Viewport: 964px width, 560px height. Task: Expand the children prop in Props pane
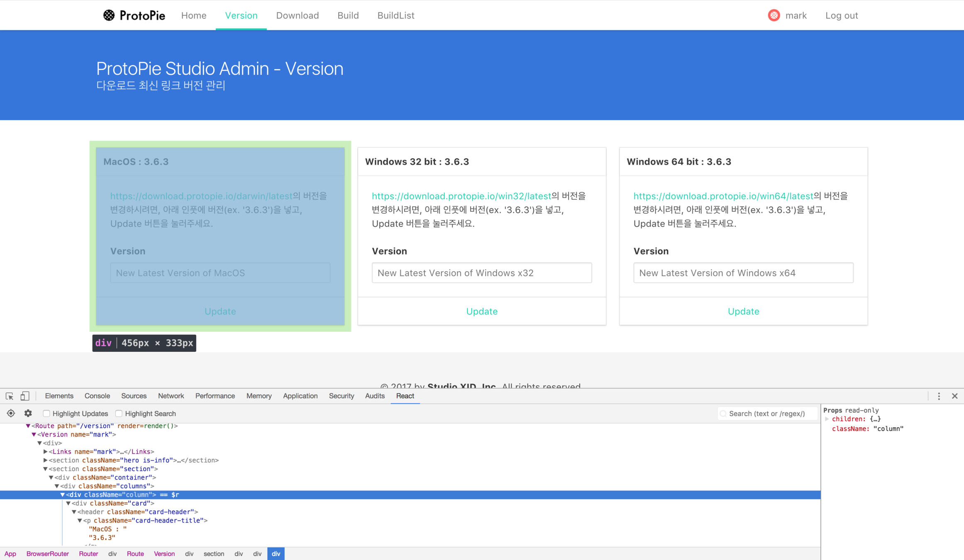click(827, 419)
